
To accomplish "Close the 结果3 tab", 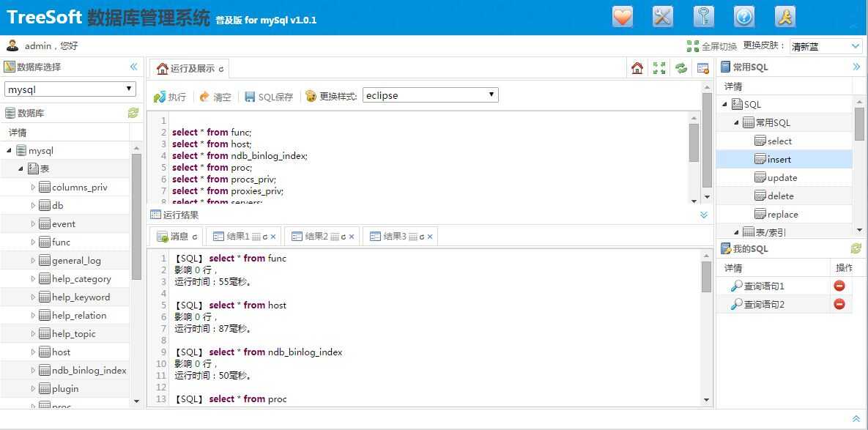I will (430, 237).
